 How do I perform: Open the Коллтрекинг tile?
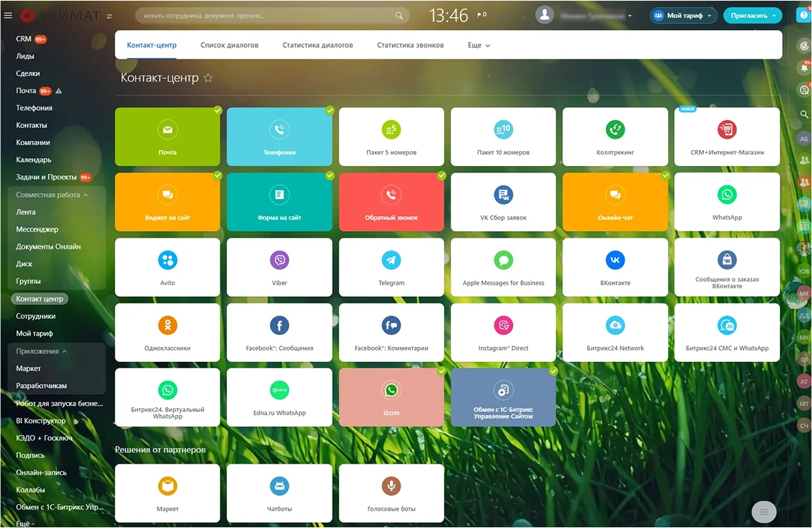coord(615,137)
